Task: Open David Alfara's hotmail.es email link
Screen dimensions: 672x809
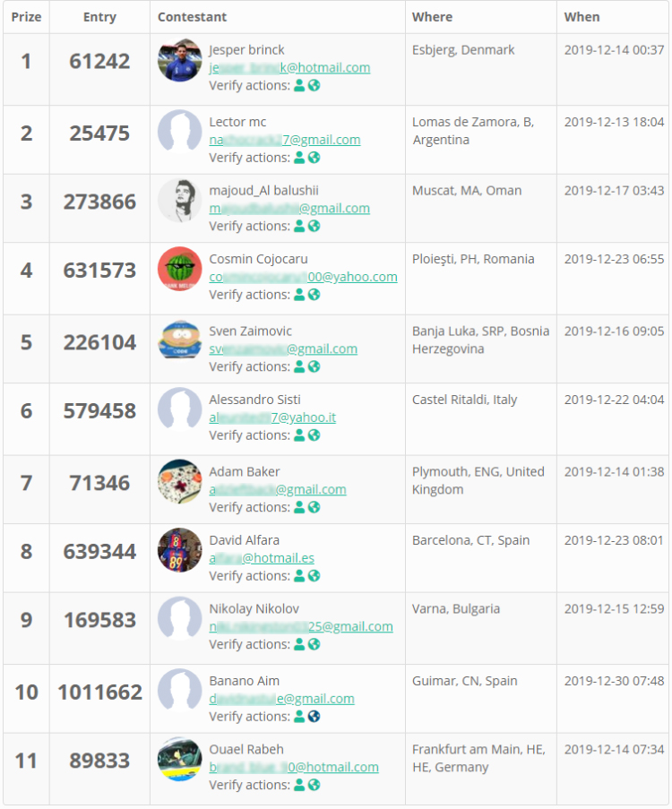Action: tap(262, 558)
